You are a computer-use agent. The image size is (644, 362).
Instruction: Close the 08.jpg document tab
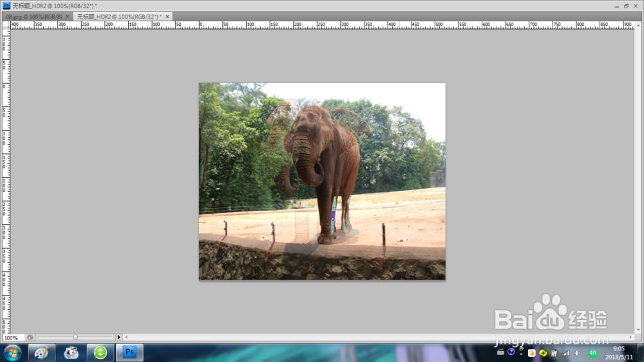tap(68, 17)
